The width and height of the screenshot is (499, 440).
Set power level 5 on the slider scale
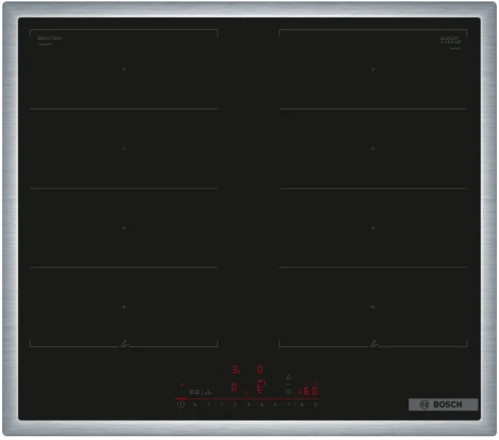(262, 405)
